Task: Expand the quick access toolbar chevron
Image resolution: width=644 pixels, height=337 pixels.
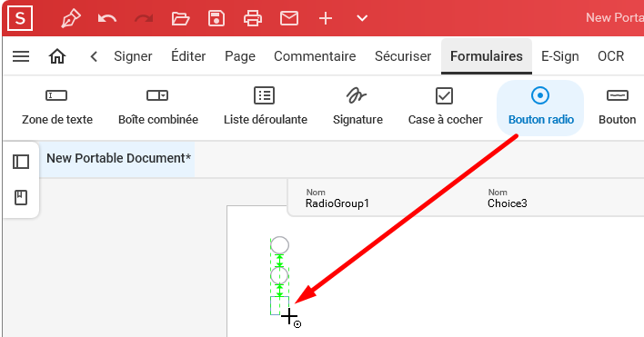Action: point(362,18)
